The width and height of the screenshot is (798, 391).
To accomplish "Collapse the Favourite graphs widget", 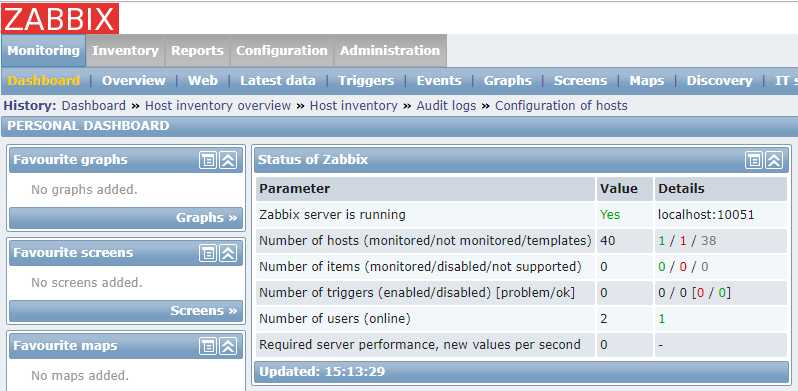I will pos(228,160).
